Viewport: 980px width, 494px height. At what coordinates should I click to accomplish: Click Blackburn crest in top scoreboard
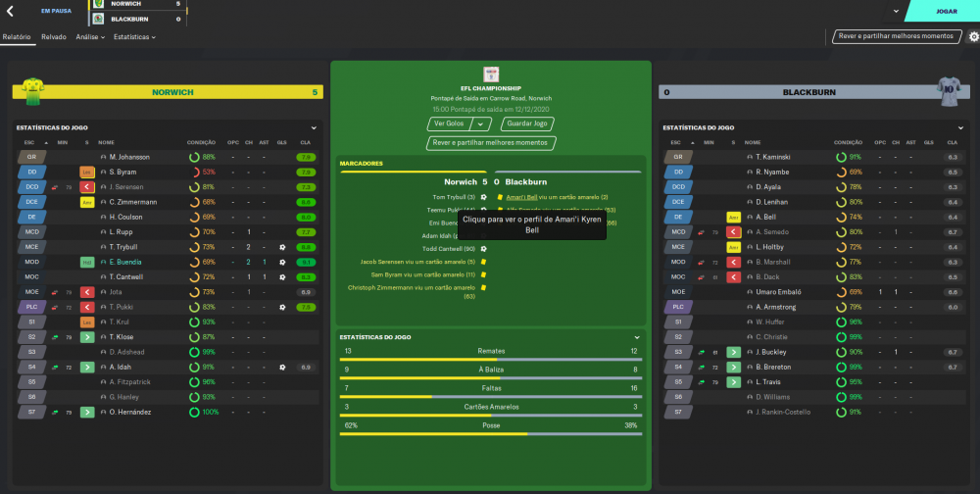[x=98, y=19]
